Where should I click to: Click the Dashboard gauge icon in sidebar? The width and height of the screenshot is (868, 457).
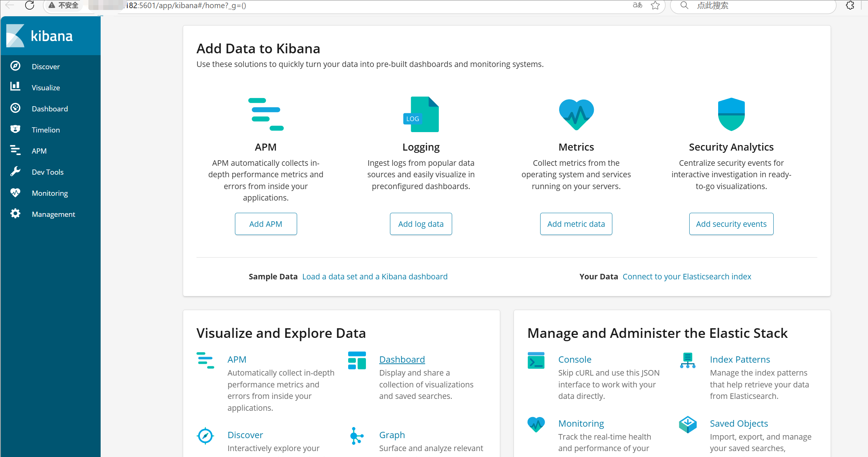click(x=15, y=108)
